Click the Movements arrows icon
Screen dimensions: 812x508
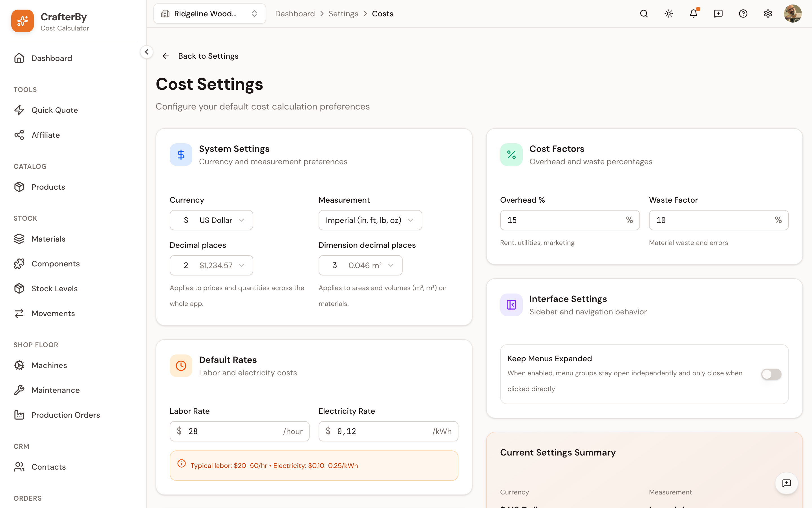pos(19,314)
